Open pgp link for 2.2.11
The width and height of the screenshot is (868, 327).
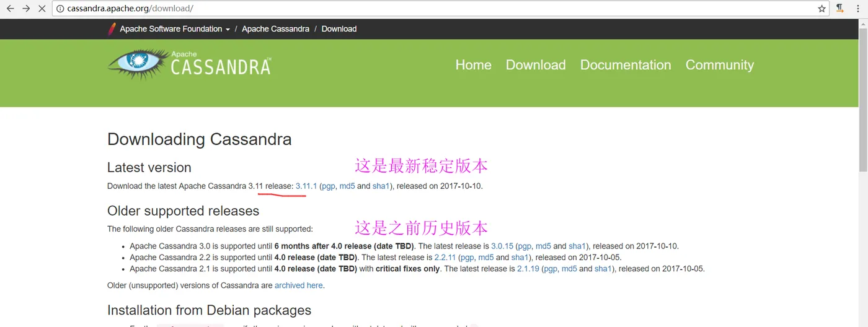point(467,258)
